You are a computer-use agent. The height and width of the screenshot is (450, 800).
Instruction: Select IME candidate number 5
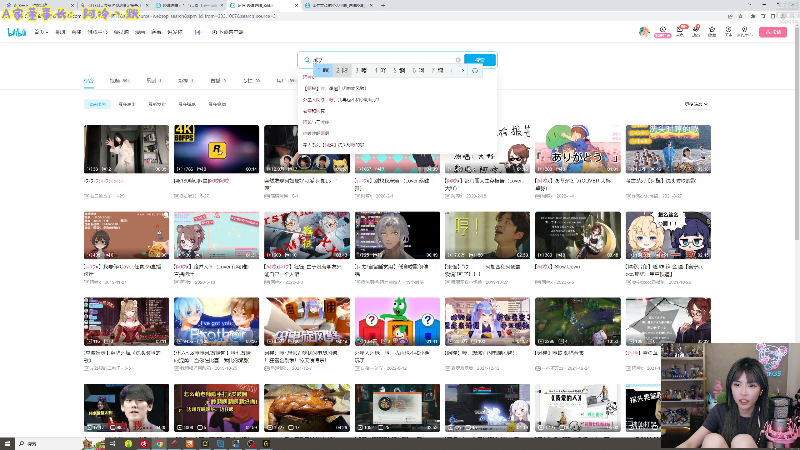click(x=399, y=70)
